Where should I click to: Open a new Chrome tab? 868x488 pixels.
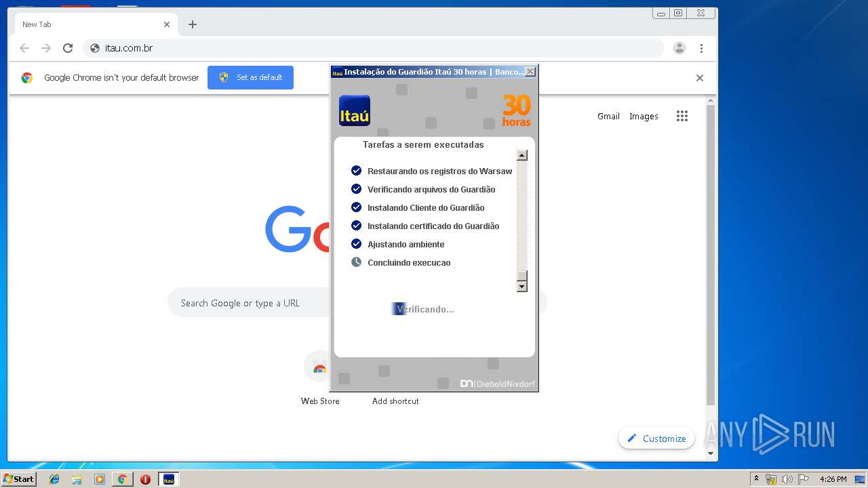coord(193,24)
